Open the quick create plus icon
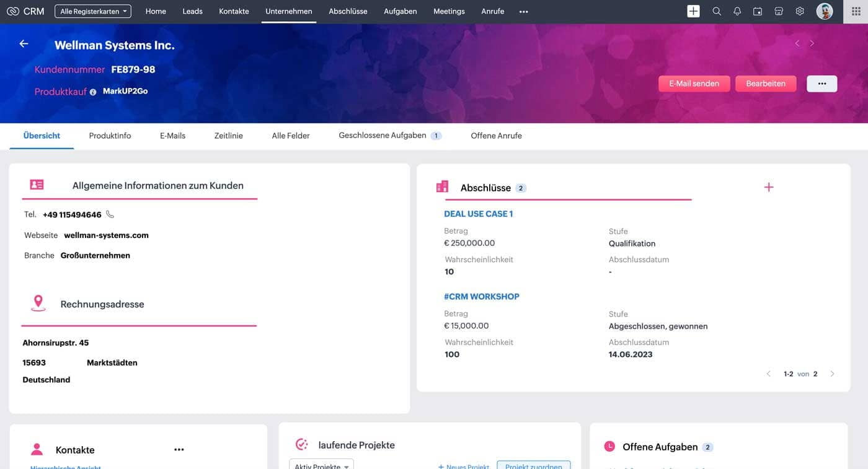 [x=693, y=11]
